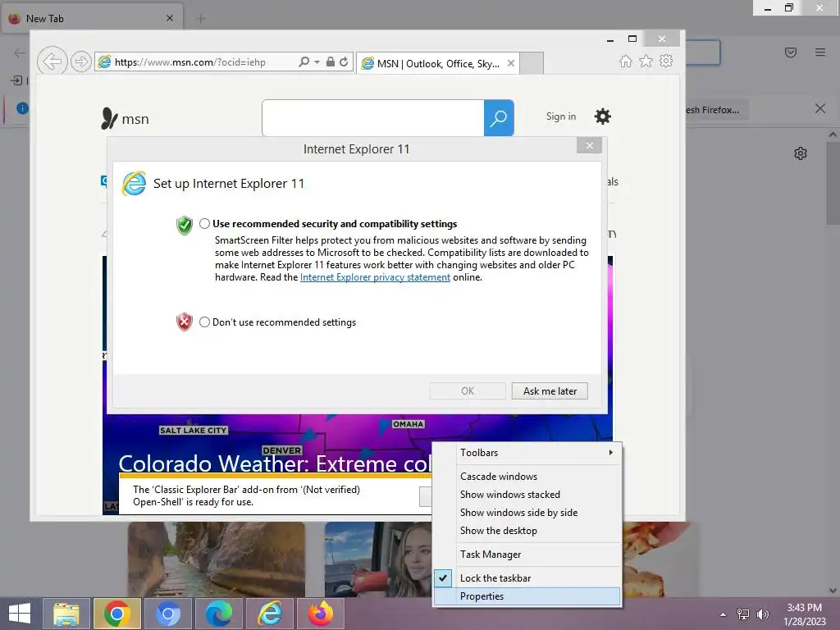Refresh the page in Internet Explorer
This screenshot has width=840, height=630.
[x=344, y=62]
